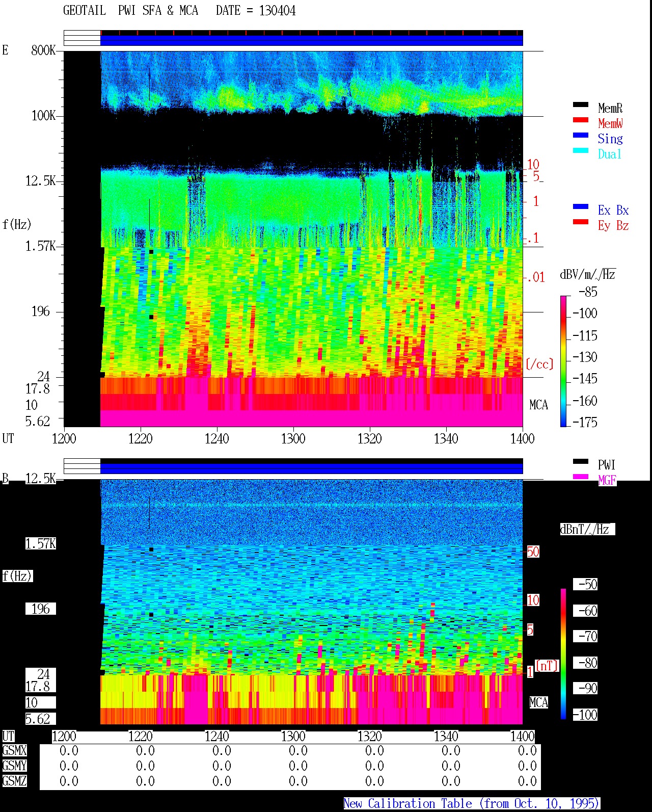Image resolution: width=652 pixels, height=812 pixels.
Task: Click the magenta MGF legend swatch
Action: tap(581, 477)
